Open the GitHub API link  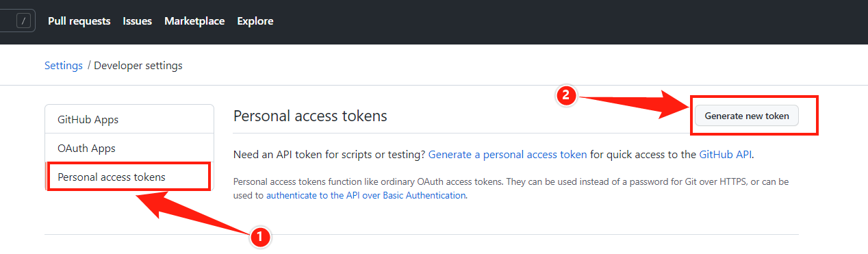(725, 155)
